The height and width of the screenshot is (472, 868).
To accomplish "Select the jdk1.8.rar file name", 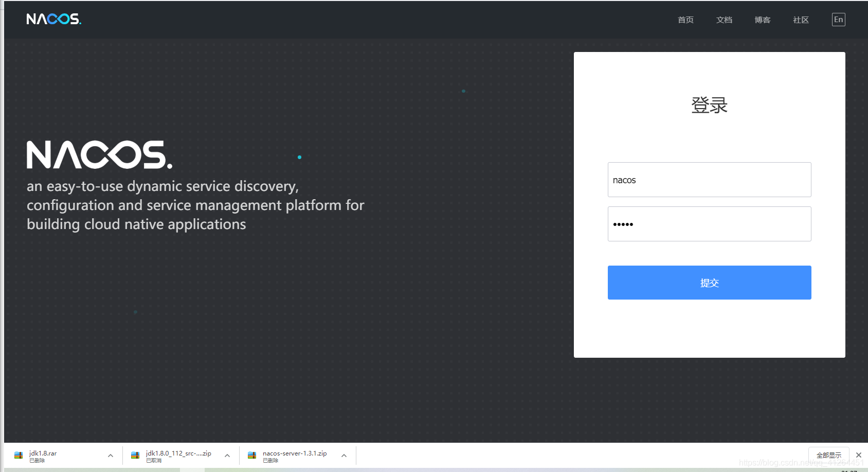I will point(43,453).
